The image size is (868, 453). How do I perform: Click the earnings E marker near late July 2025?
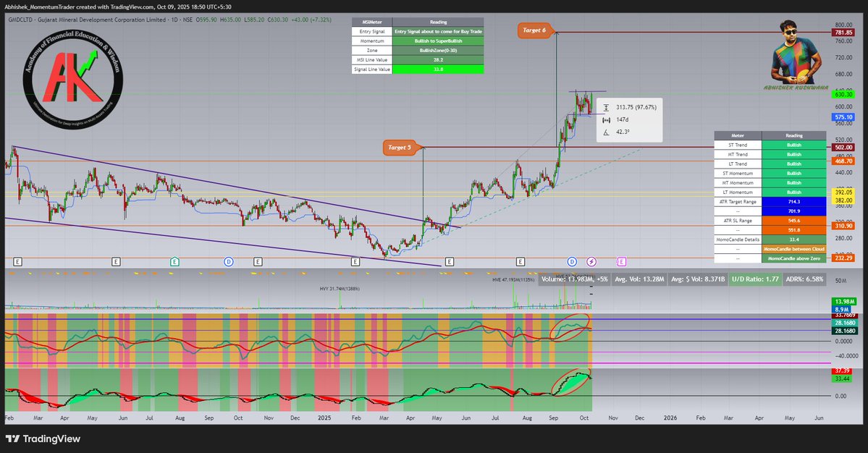(x=521, y=262)
